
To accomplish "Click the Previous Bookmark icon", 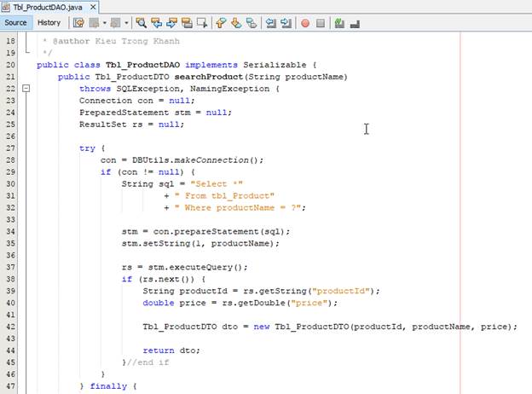I will [x=221, y=23].
